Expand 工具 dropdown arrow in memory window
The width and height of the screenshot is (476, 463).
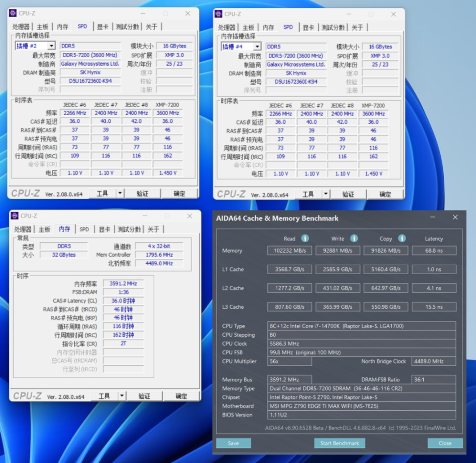click(x=122, y=395)
